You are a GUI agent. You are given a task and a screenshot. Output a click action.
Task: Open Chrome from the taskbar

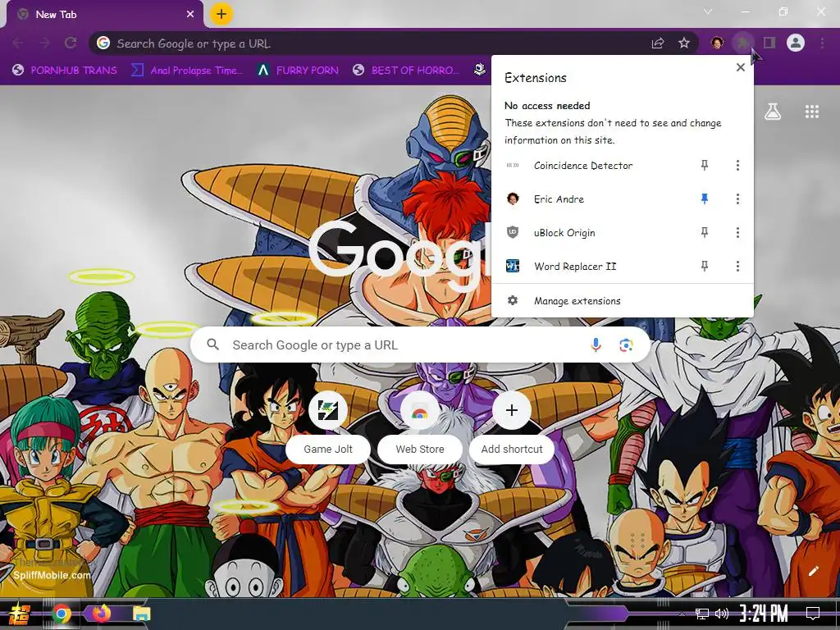(x=61, y=614)
